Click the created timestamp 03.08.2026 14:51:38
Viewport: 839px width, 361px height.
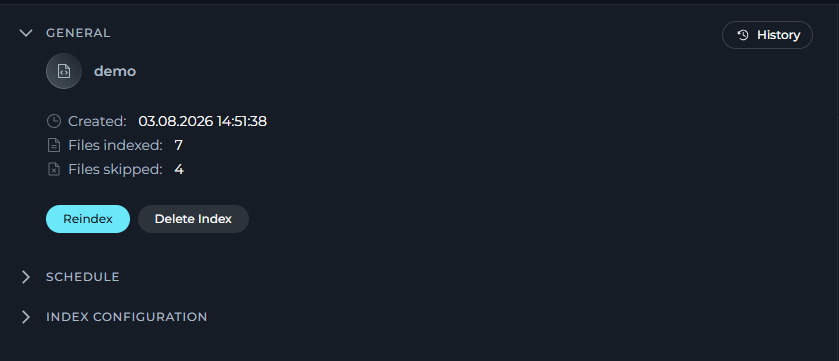(203, 121)
